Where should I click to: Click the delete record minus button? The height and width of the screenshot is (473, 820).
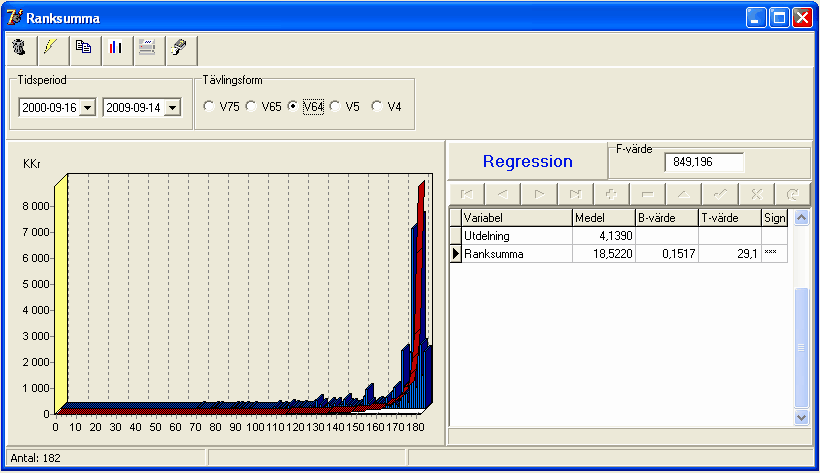coord(647,194)
